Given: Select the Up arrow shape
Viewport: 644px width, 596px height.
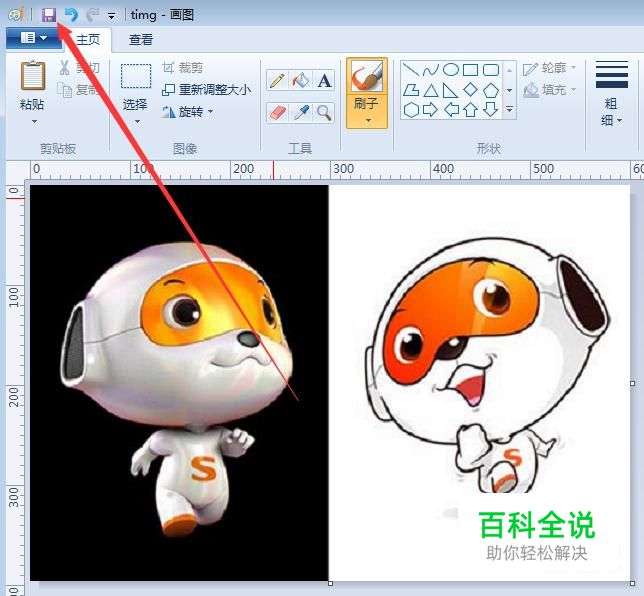Looking at the screenshot, I should (471, 110).
